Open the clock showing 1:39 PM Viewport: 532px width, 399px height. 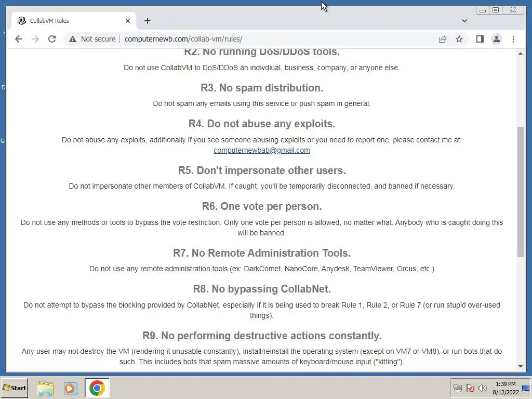point(506,388)
